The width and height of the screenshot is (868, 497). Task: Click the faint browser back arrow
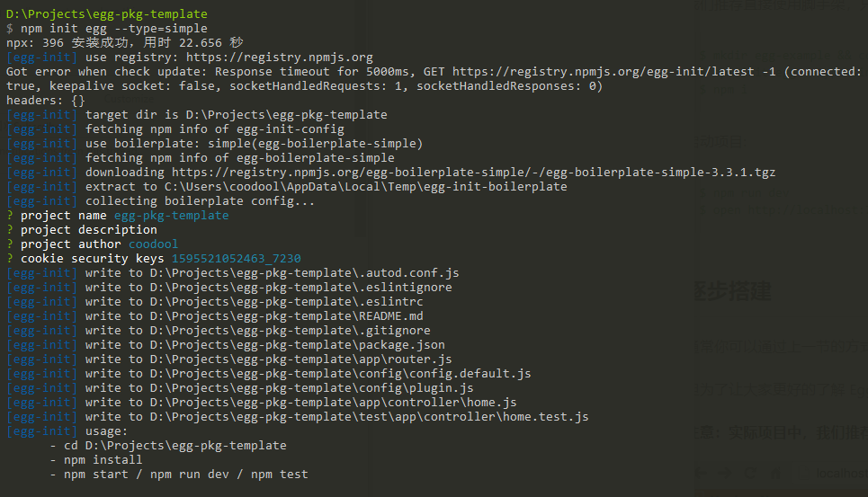click(701, 474)
